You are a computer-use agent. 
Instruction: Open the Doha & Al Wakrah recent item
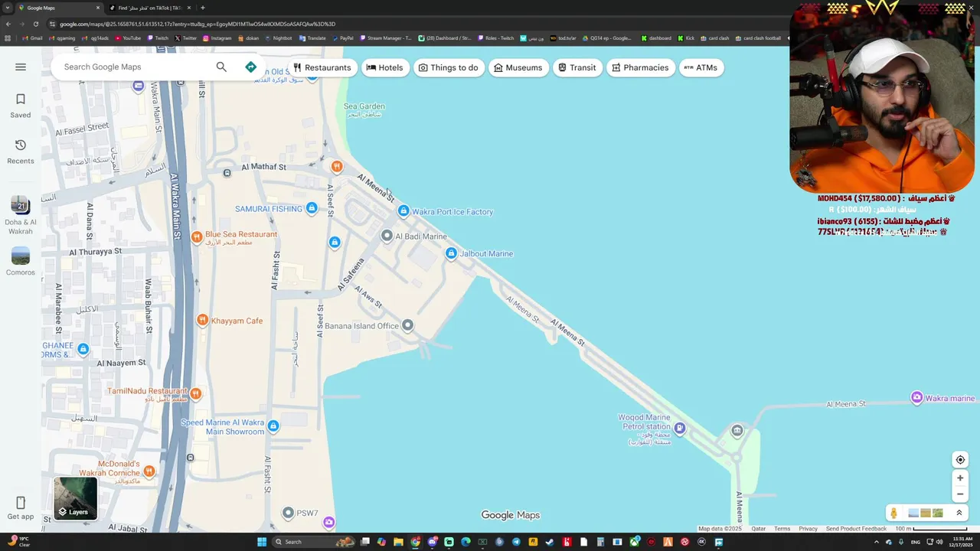[21, 215]
